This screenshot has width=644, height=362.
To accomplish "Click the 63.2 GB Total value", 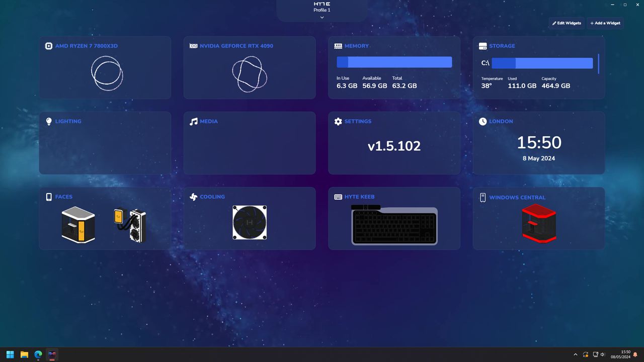I will point(405,86).
